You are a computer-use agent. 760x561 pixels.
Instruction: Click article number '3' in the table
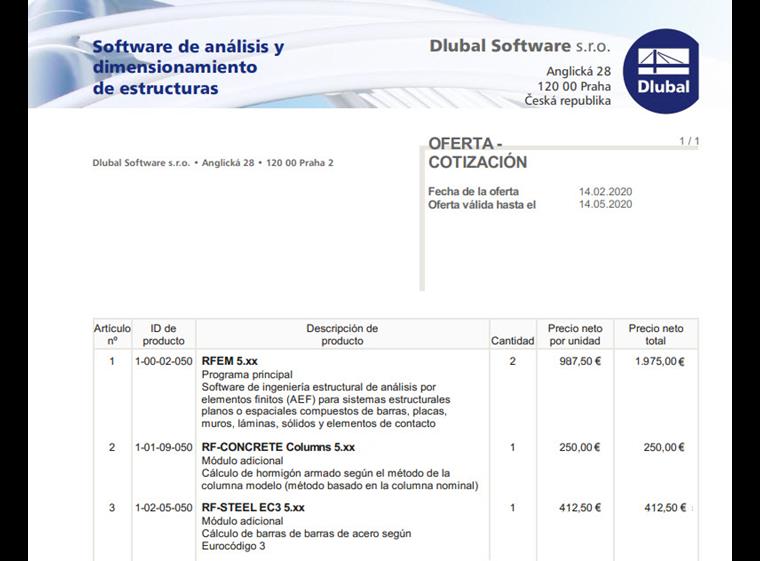click(x=112, y=508)
